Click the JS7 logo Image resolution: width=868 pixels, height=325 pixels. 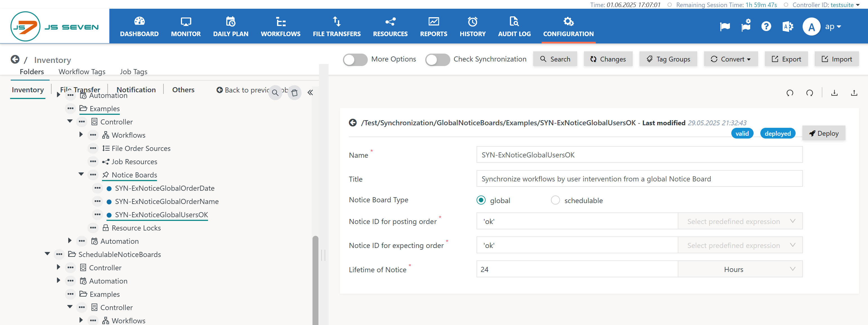coord(55,26)
